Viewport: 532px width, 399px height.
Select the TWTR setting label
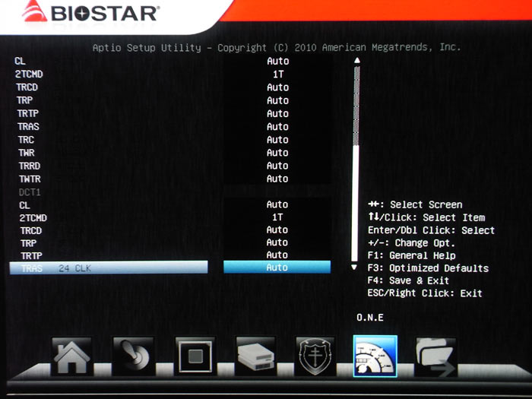[x=30, y=179]
